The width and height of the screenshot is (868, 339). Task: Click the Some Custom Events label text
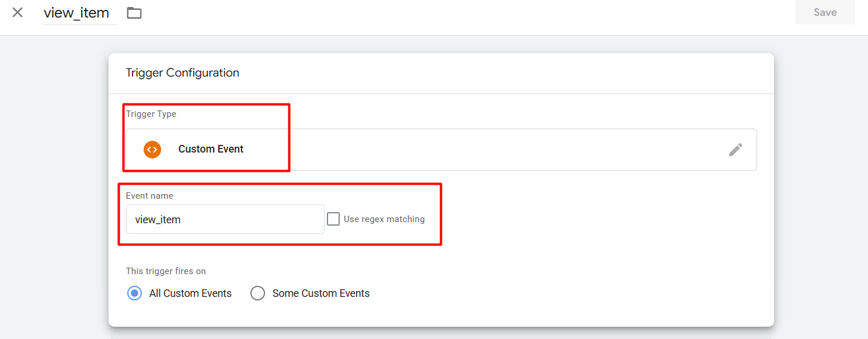[x=321, y=293]
